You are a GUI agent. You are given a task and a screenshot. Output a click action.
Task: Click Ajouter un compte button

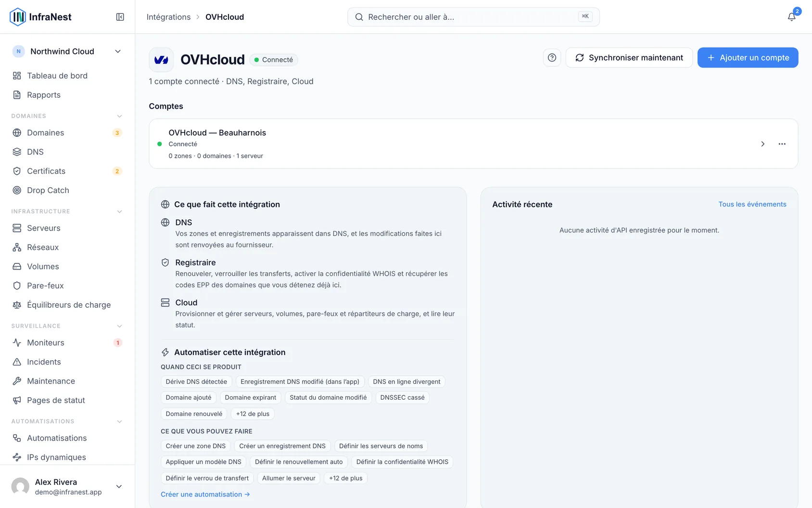(x=748, y=58)
